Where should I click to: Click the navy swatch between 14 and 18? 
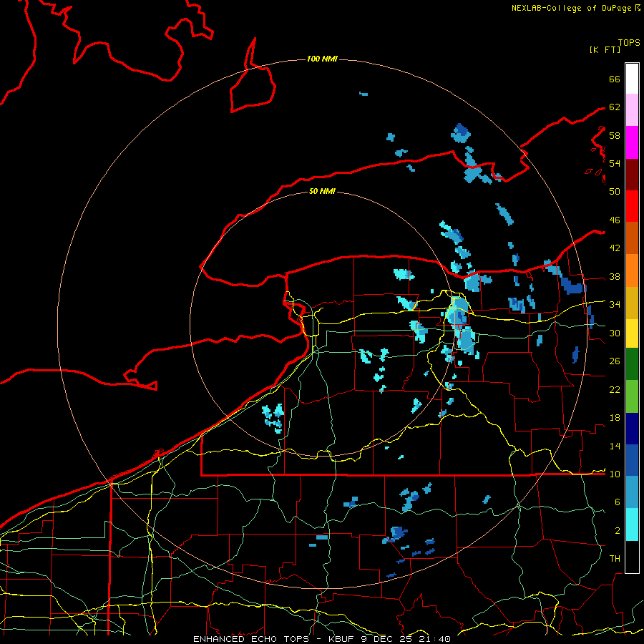pyautogui.click(x=632, y=429)
